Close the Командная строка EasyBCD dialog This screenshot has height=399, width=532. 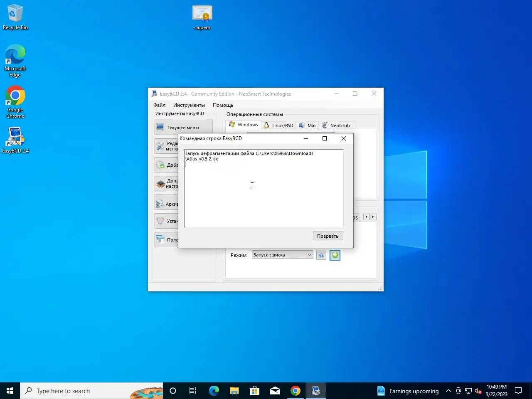pos(344,138)
